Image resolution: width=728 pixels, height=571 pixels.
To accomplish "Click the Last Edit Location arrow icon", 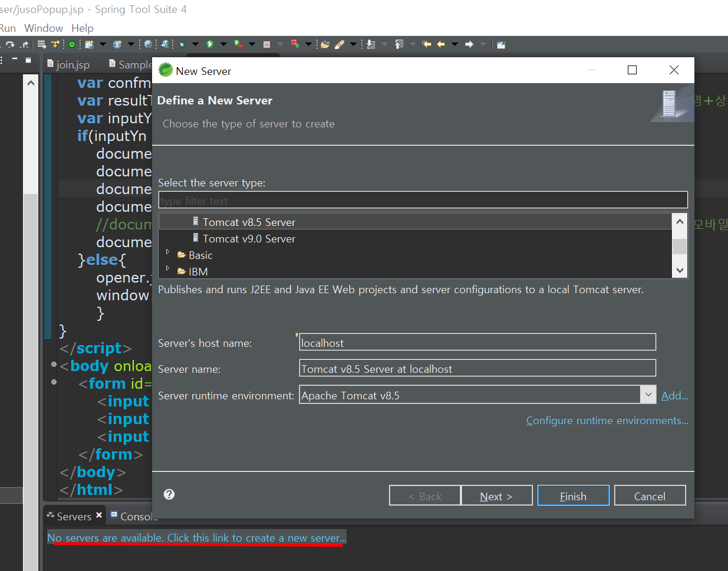I will 426,44.
